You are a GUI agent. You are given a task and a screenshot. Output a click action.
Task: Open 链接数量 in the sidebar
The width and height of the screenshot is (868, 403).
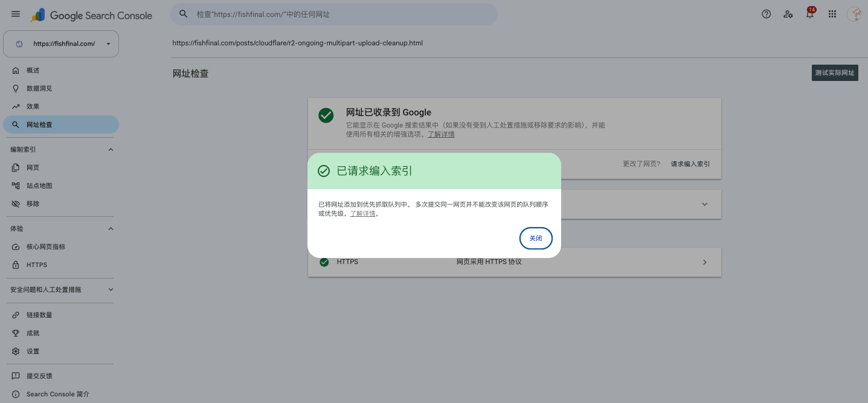tap(61, 315)
